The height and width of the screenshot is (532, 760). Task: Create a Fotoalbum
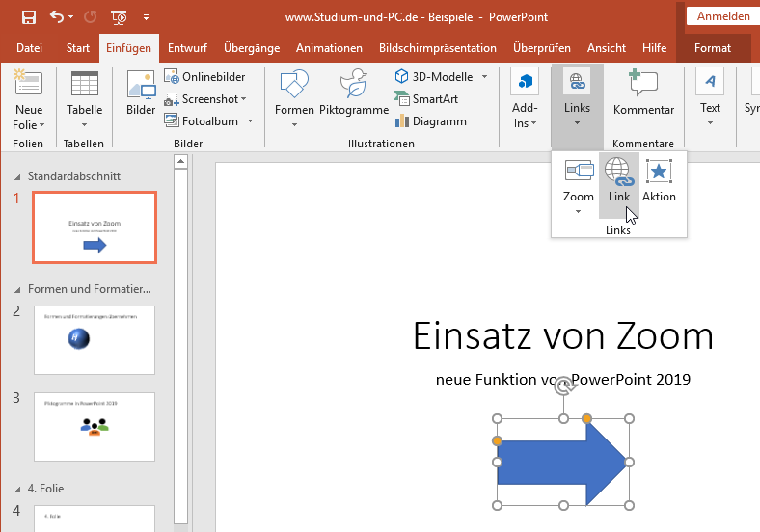[202, 120]
